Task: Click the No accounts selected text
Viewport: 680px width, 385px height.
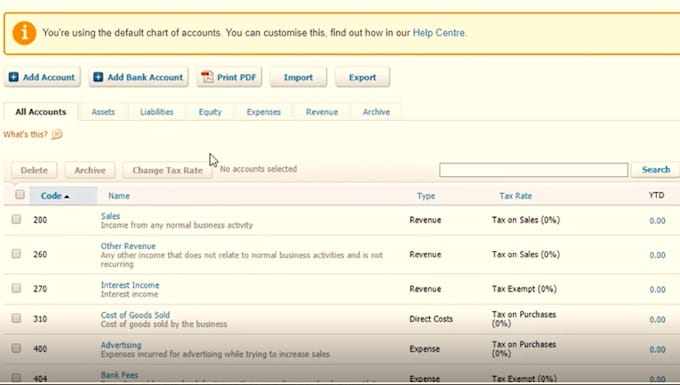Action: [x=258, y=169]
